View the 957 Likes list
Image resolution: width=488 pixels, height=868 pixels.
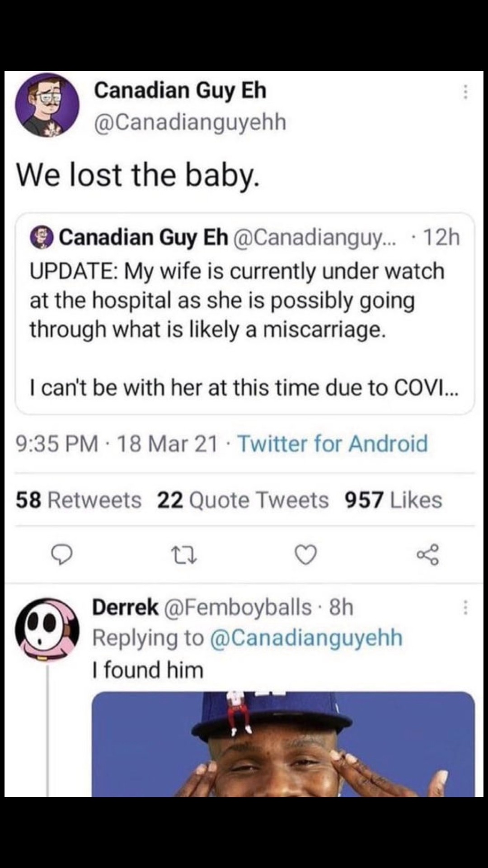tap(393, 500)
